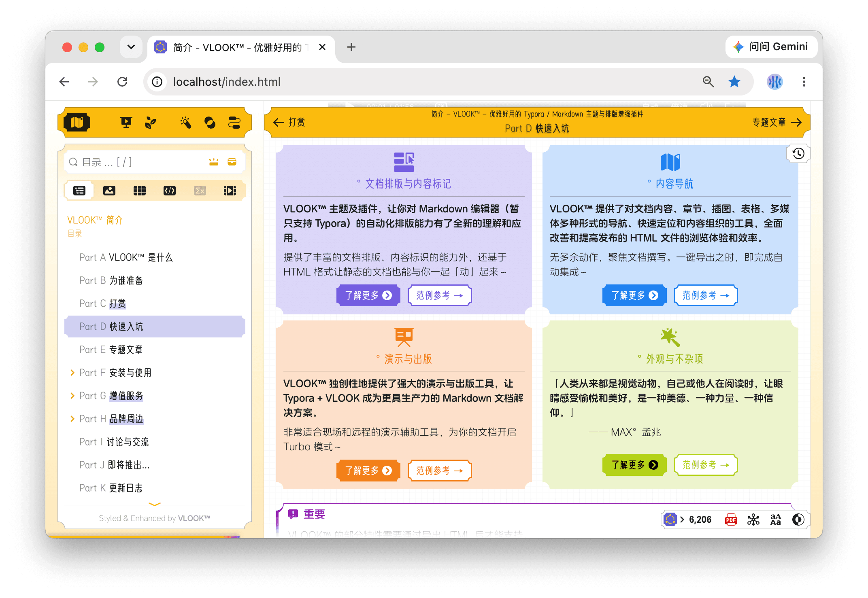
Task: Go to Part K 更新日志
Action: 111,488
